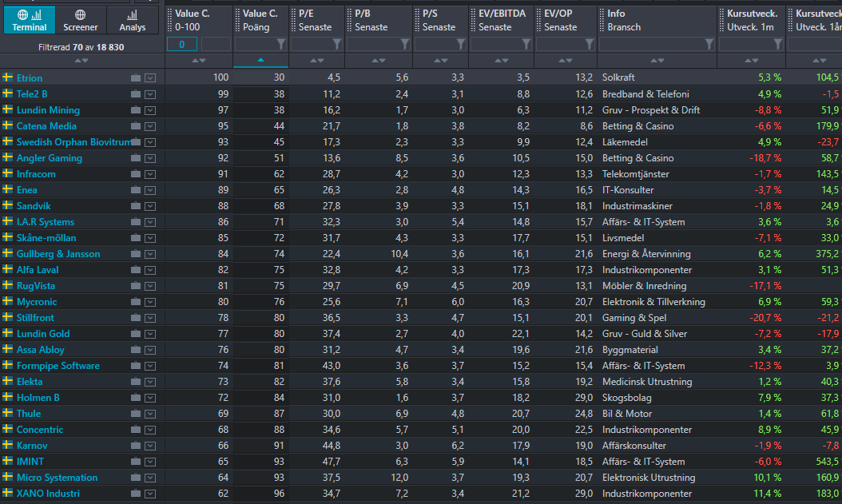Screen dimensions: 842x504
Task: Expand the dropdown for RugVista row
Action: pos(150,286)
